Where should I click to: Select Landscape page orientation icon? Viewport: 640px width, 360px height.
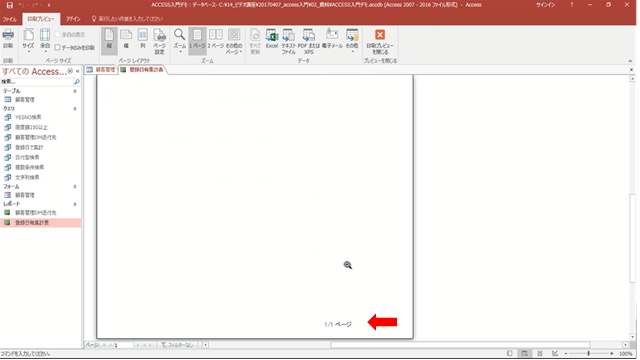pos(126,40)
